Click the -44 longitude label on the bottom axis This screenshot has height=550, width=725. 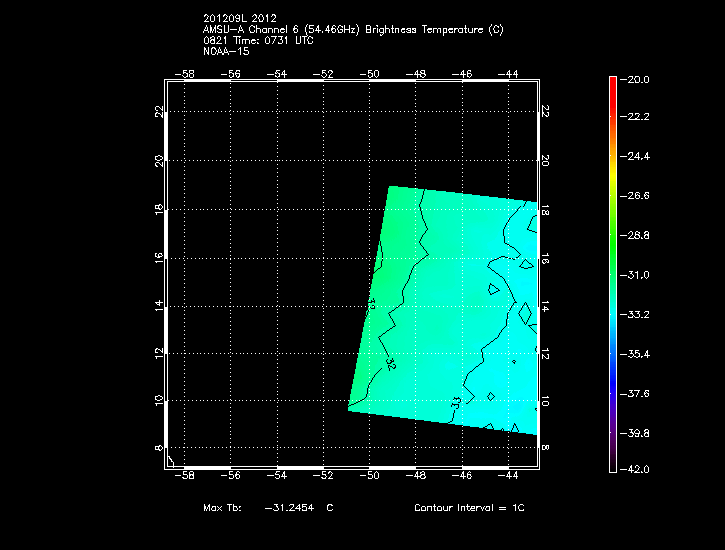point(508,478)
